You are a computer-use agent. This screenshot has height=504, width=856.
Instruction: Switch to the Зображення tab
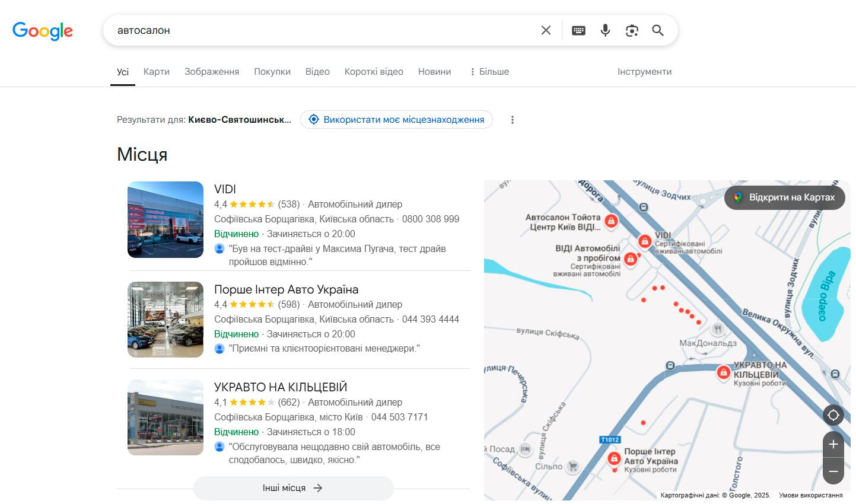212,72
